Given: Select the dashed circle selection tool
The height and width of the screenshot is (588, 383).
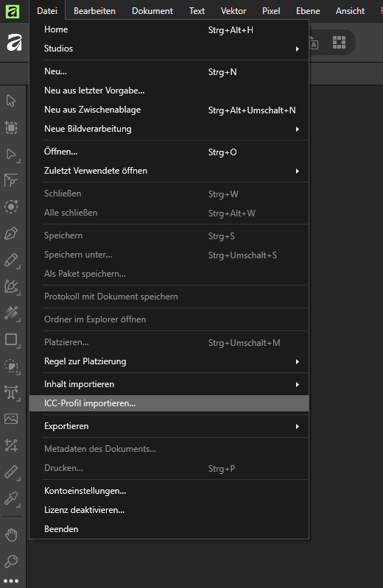Looking at the screenshot, I should coord(11,207).
